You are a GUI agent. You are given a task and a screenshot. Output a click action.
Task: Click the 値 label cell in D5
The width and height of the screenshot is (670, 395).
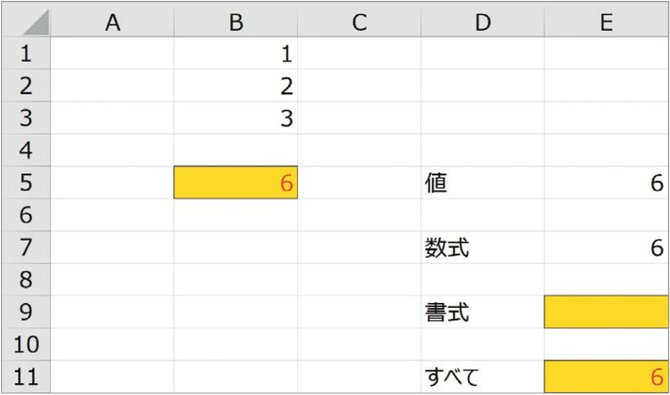pyautogui.click(x=483, y=183)
